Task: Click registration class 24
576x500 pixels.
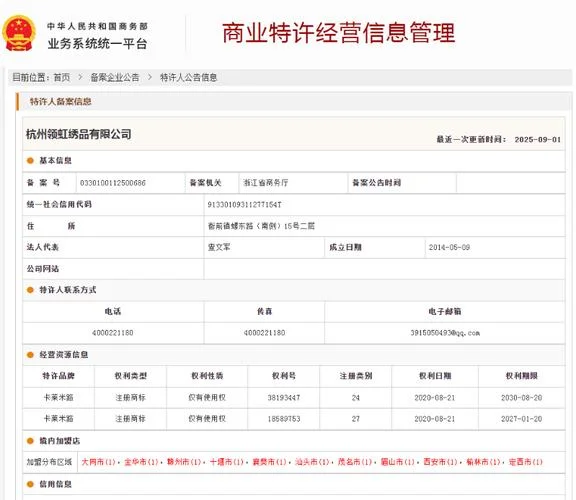Action: point(356,398)
